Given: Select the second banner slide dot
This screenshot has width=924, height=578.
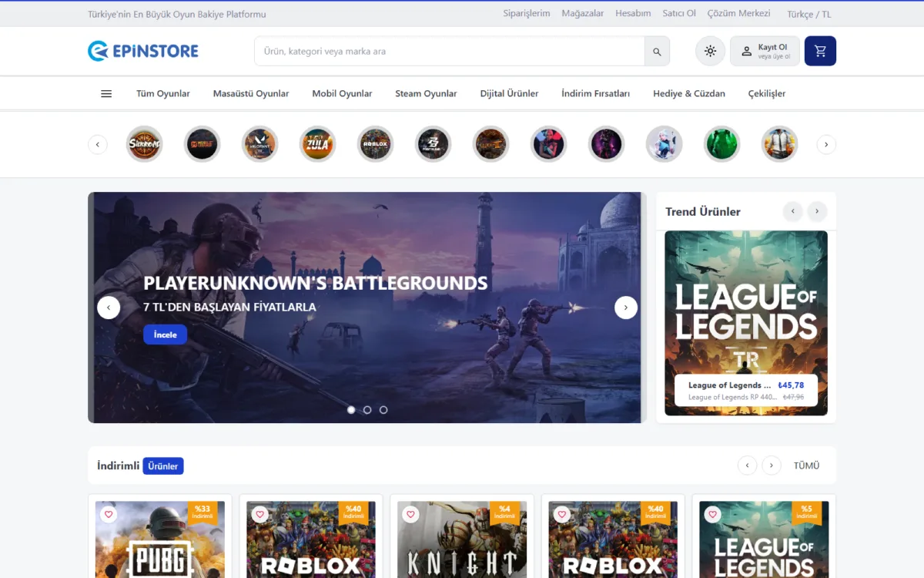Looking at the screenshot, I should [x=367, y=410].
